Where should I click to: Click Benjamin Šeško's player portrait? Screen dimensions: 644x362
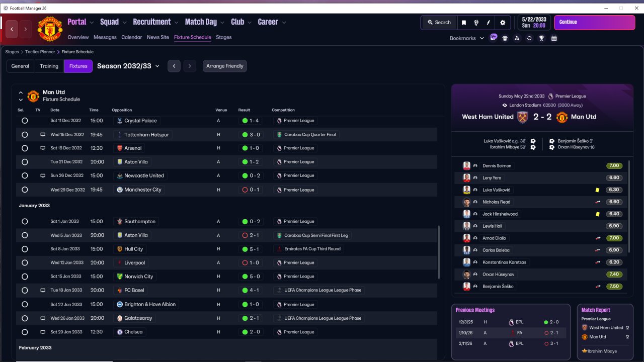(466, 287)
